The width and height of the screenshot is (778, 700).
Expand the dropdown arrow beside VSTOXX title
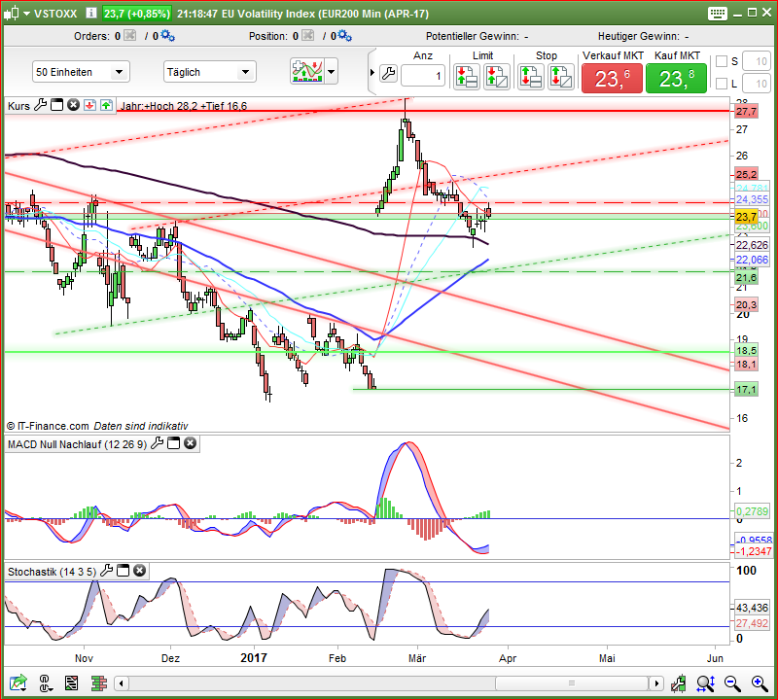(x=27, y=14)
